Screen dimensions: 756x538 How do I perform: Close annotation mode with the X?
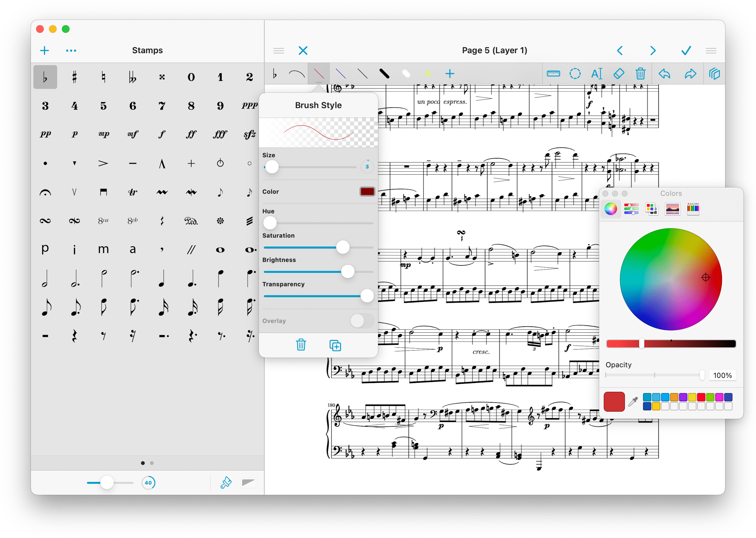coord(303,50)
